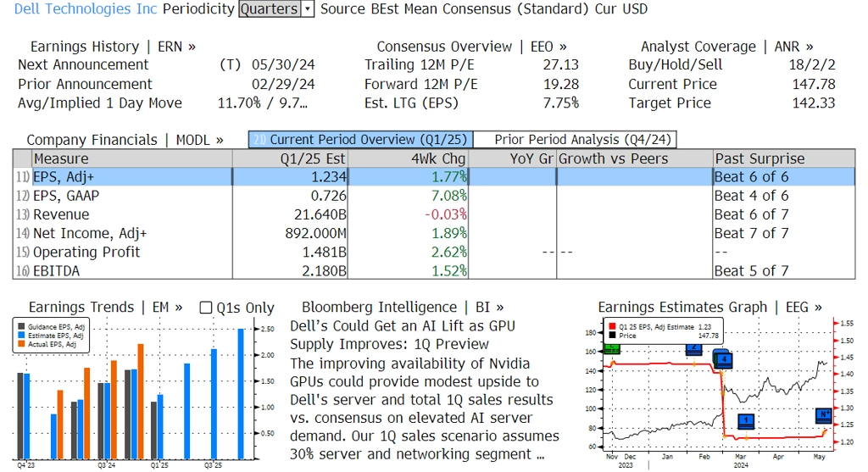This screenshot has width=868, height=472.
Task: Click the Periodicity dropdown arrow button
Action: click(308, 8)
